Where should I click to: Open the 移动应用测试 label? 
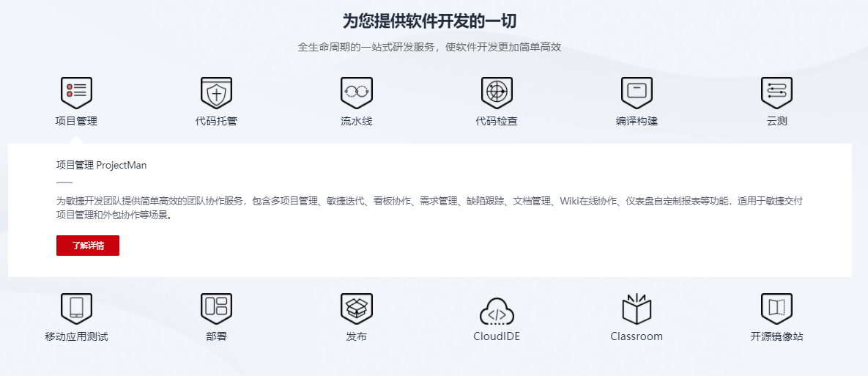click(76, 336)
